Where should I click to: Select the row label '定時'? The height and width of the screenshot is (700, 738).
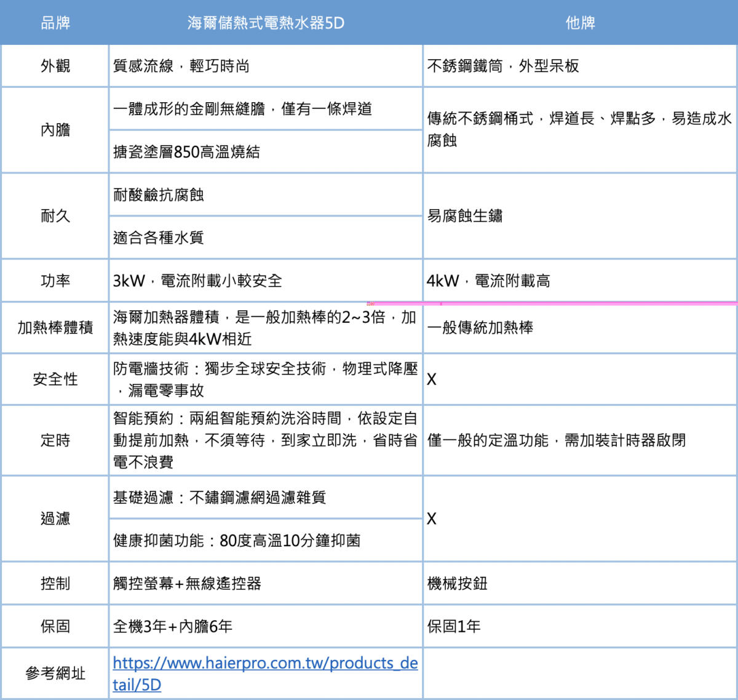click(55, 440)
